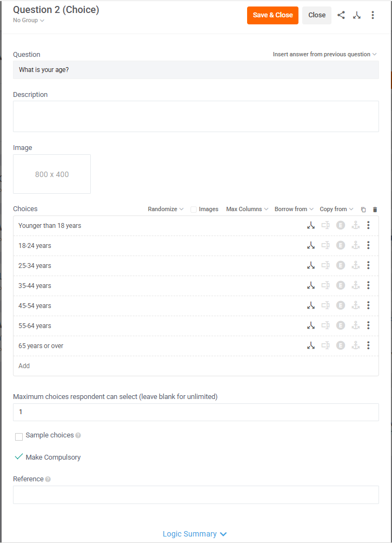Viewport: 392px width, 543px height.
Task: Open the Copy from dropdown
Action: click(336, 209)
